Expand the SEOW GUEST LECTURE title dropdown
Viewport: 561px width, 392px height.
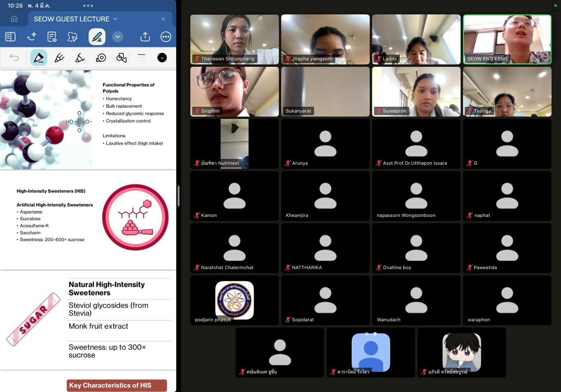[115, 19]
